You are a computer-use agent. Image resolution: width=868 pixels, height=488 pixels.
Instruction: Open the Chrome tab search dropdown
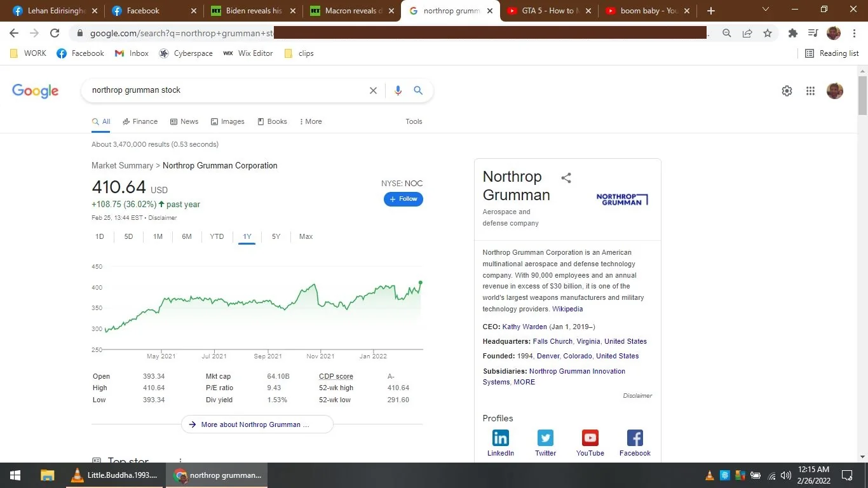pyautogui.click(x=766, y=10)
